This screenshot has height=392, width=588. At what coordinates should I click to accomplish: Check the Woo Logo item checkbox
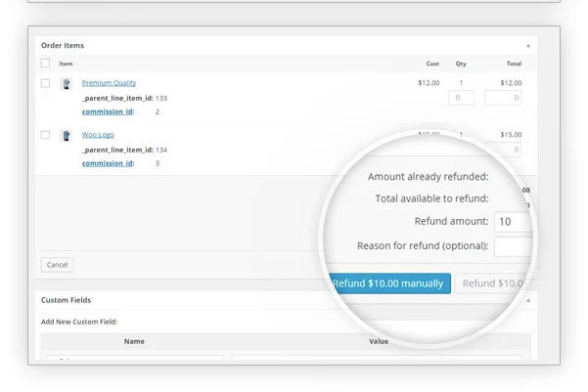click(x=45, y=135)
